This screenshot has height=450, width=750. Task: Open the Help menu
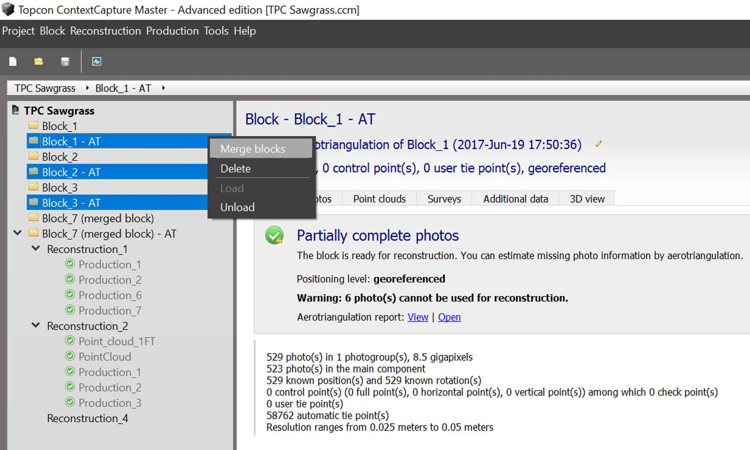click(x=245, y=31)
